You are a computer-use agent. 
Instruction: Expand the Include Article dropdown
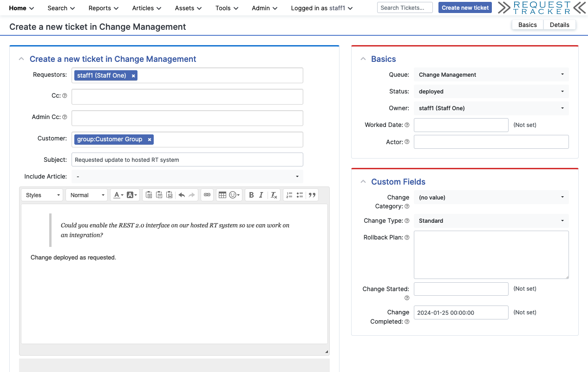[187, 176]
